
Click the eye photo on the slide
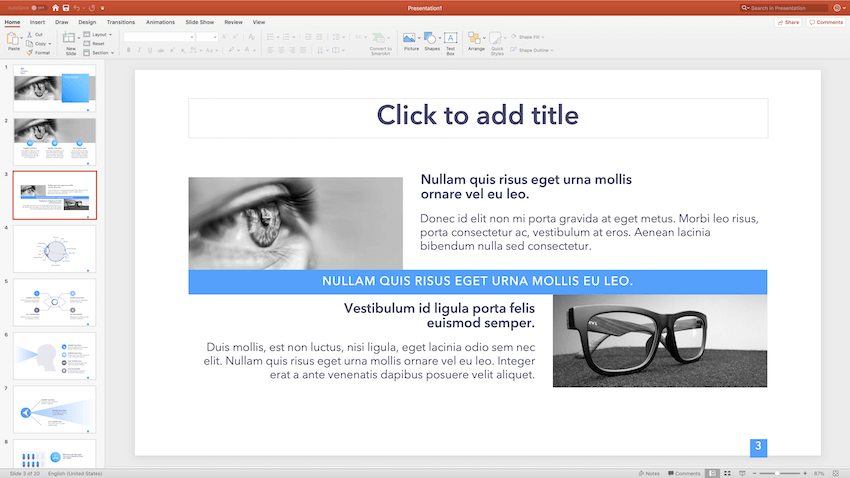(295, 223)
